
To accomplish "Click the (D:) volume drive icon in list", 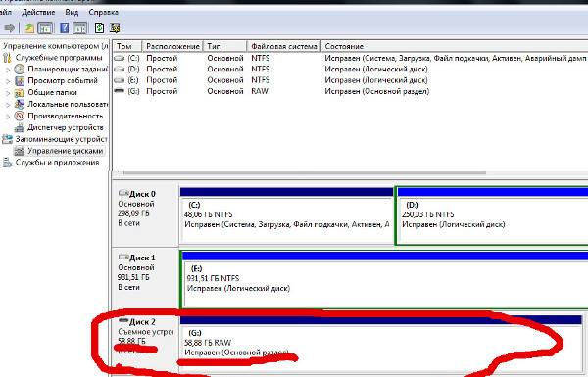I will (120, 69).
